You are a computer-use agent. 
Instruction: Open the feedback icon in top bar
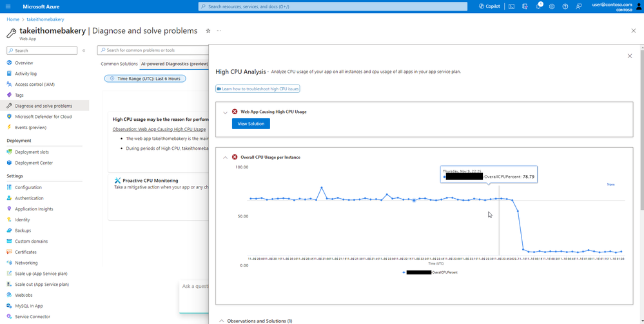pos(579,6)
